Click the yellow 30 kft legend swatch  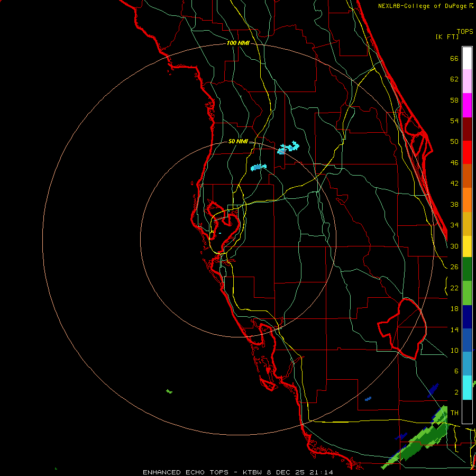[x=467, y=246]
